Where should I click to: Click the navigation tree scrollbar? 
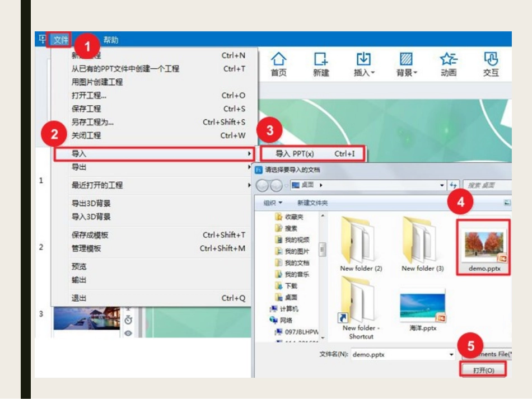tap(323, 250)
